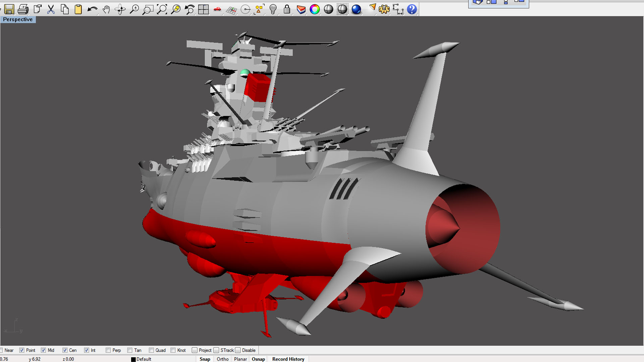Switch to shaded viewport sphere icon
Viewport: 644px width, 362px height.
pos(328,9)
